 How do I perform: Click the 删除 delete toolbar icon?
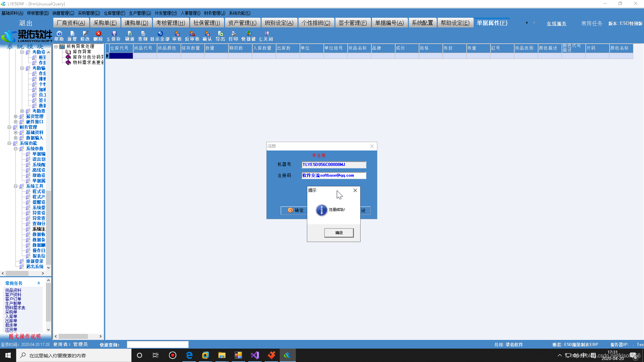point(98,36)
